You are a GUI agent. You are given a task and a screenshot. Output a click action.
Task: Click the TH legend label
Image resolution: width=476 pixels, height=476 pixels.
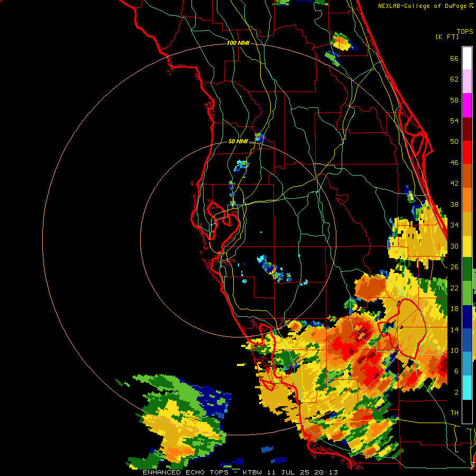coord(454,413)
